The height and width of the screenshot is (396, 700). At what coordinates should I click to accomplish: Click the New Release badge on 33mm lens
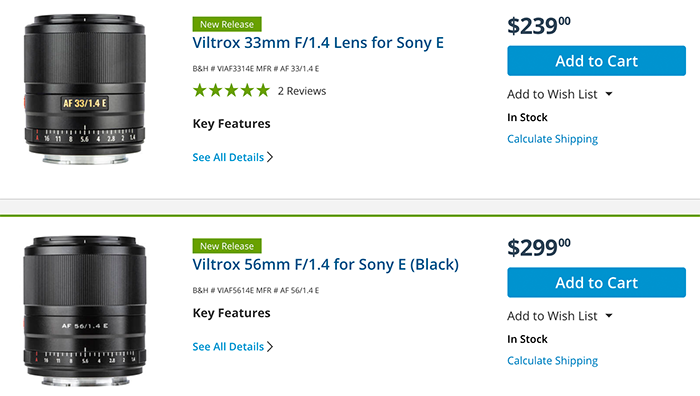pos(227,24)
